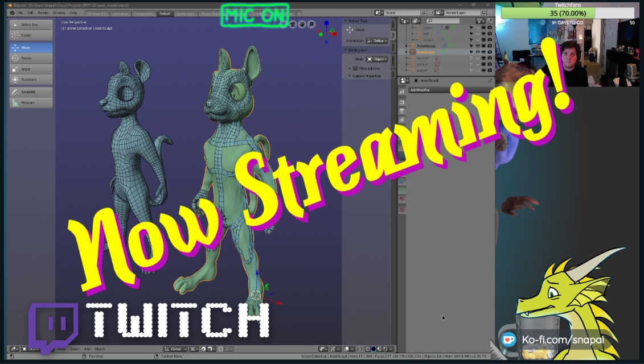Activate the Move tool in the toolbar
Viewport: 644px width, 364px height.
pos(31,48)
